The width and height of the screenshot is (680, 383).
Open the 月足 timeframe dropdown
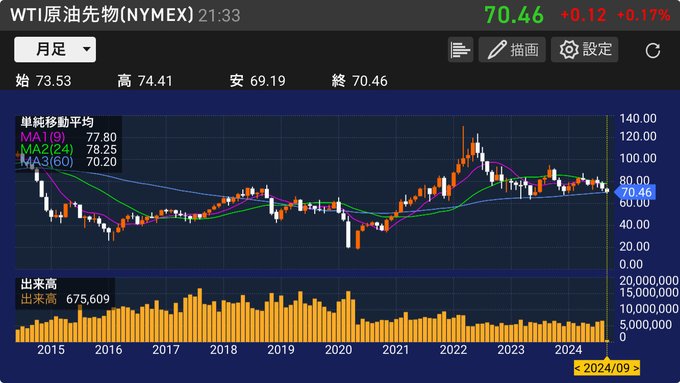pyautogui.click(x=55, y=49)
